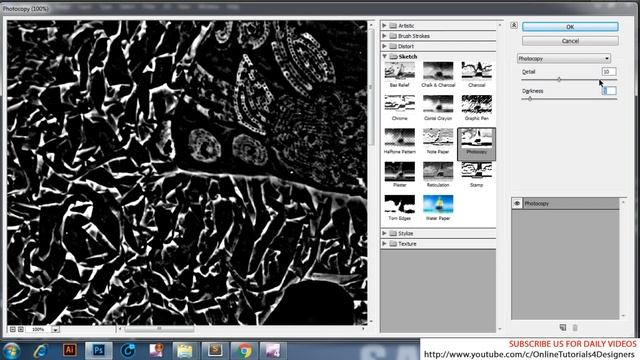Open Google Chrome from the taskbar
The height and width of the screenshot is (360, 640).
(244, 351)
